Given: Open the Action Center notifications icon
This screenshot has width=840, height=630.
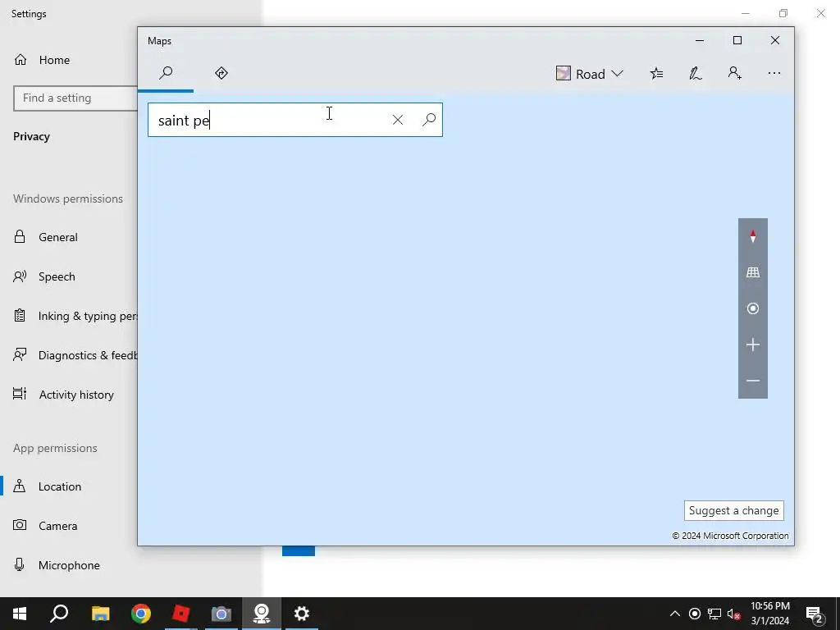Looking at the screenshot, I should [x=814, y=614].
